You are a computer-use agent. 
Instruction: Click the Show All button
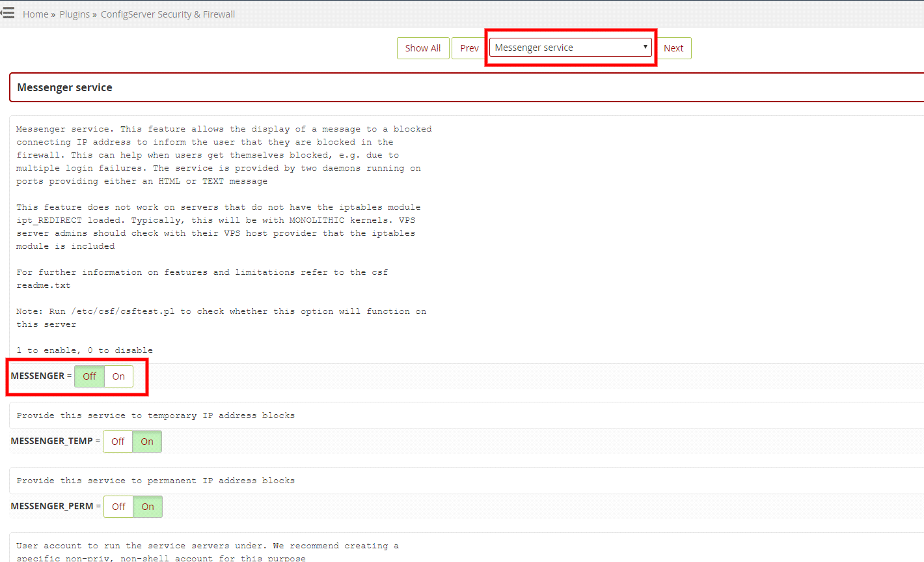coord(423,48)
